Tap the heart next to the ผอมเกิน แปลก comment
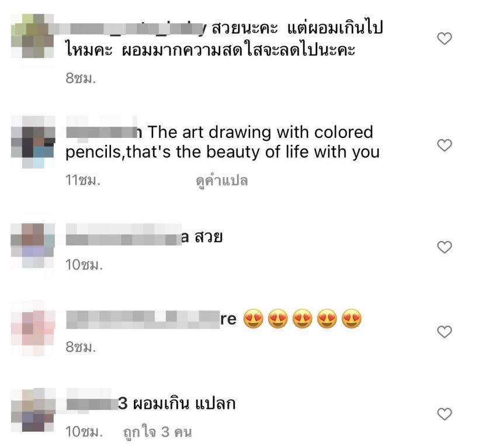Screen dimensions: 479x448 [445, 414]
